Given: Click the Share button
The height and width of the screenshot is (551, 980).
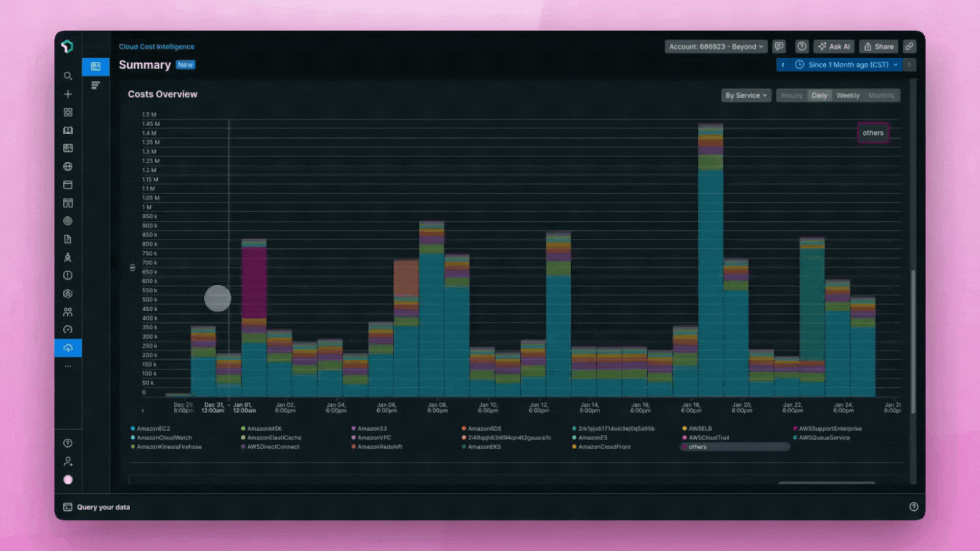Looking at the screenshot, I should (x=879, y=46).
